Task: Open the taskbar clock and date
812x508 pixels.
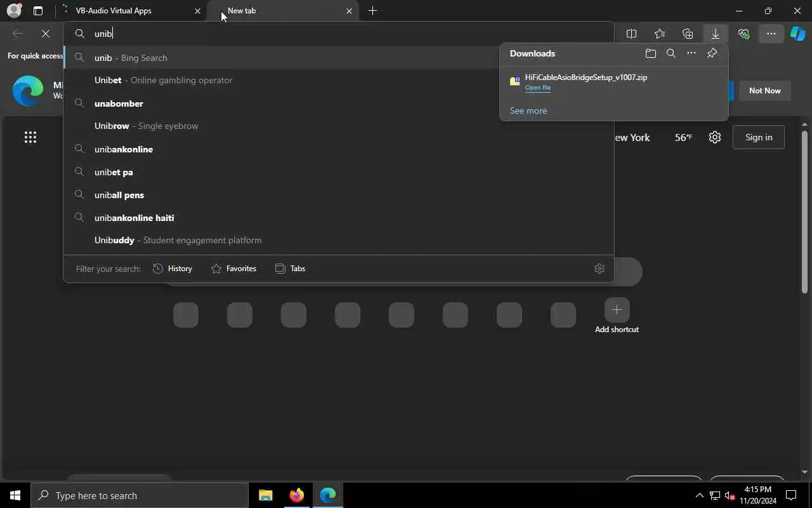Action: [x=757, y=495]
